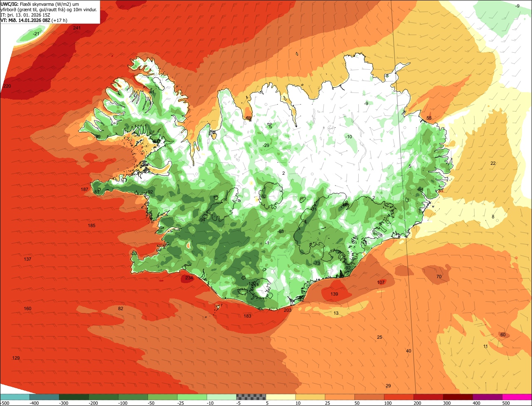
Task: Click the map value 70 southeast of Iceland
Action: 439,276
